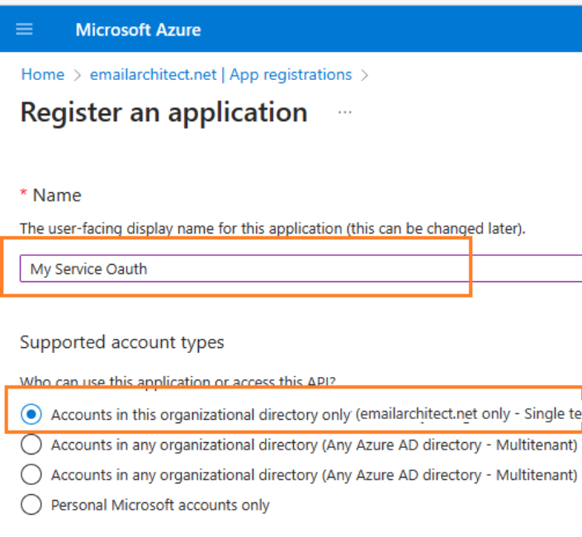
Task: Open the Azure portal hamburger menu
Action: (x=24, y=29)
